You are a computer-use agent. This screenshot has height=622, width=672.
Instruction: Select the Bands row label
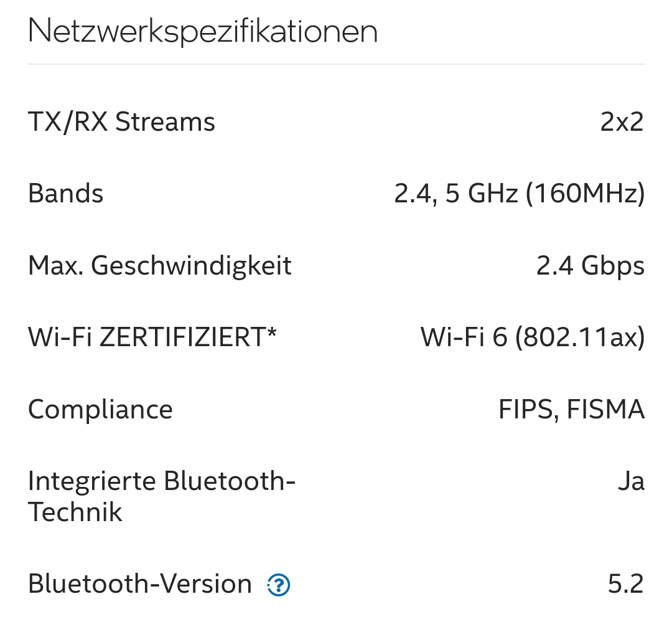66,194
